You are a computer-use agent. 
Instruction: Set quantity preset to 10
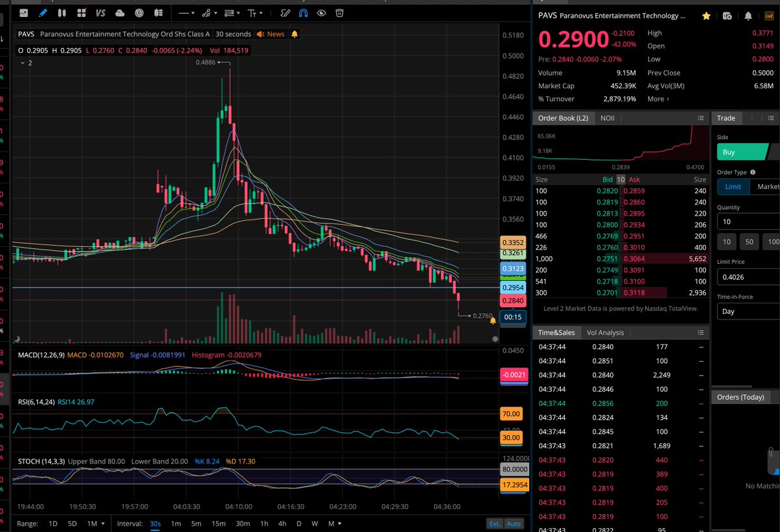[x=726, y=242]
